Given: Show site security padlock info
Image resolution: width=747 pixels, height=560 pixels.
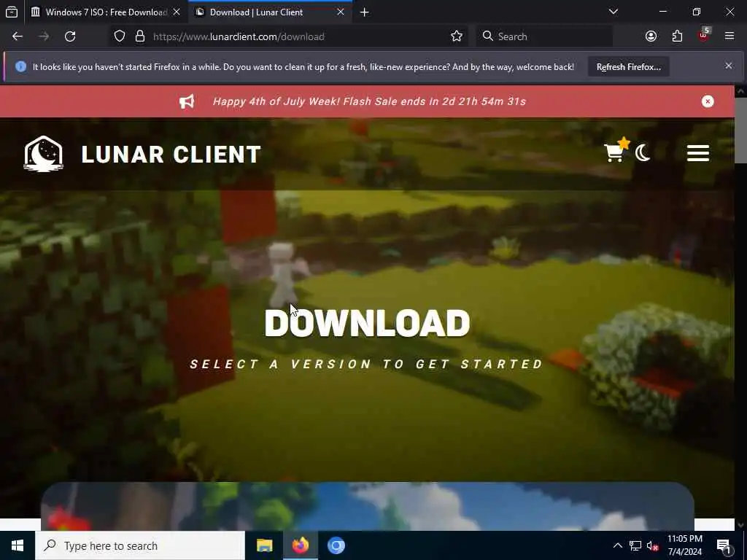Looking at the screenshot, I should click(x=139, y=36).
